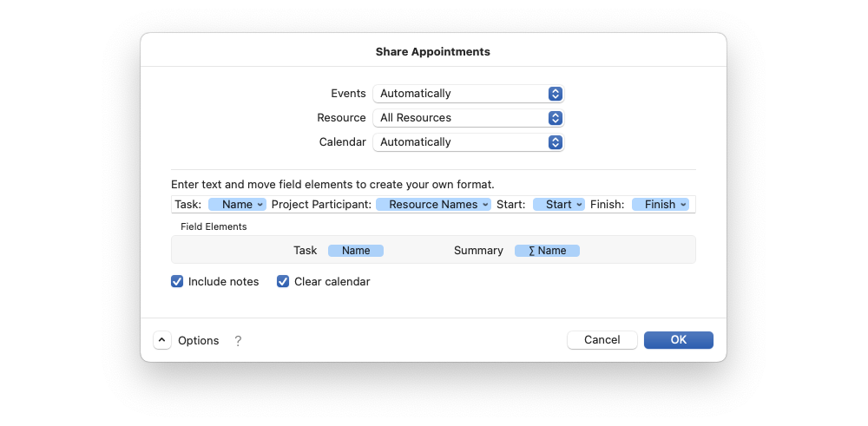Viewport: 868px width, 426px height.
Task: Click the Cancel button
Action: (602, 340)
